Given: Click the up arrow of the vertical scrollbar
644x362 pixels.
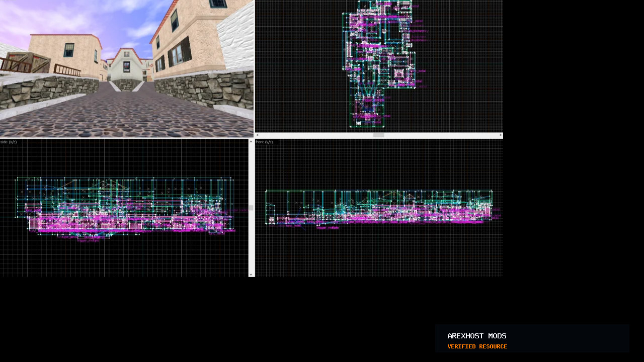Looking at the screenshot, I should 251,142.
